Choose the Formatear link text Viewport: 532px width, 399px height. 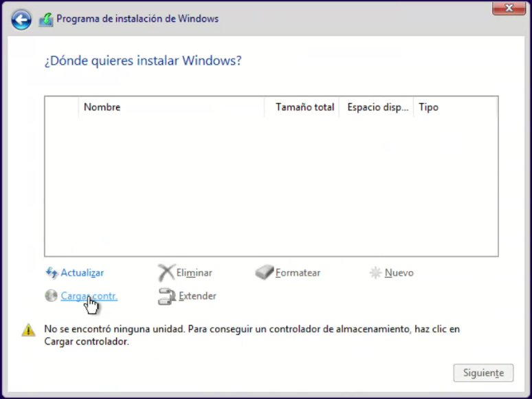point(298,273)
